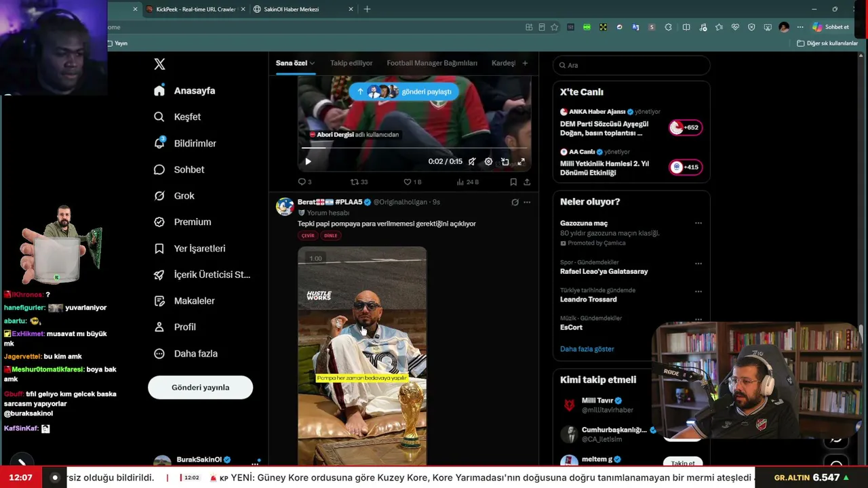Open Milli Yetkinlik Hamlesi live broadcast
The image size is (868, 488).
(631, 163)
